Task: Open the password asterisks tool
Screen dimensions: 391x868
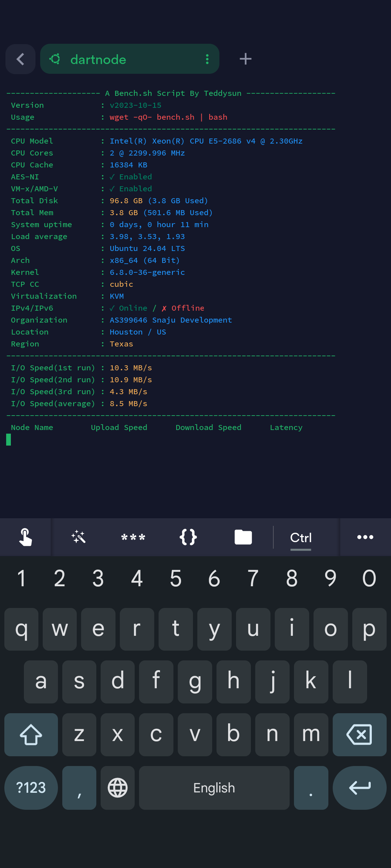Action: [133, 537]
